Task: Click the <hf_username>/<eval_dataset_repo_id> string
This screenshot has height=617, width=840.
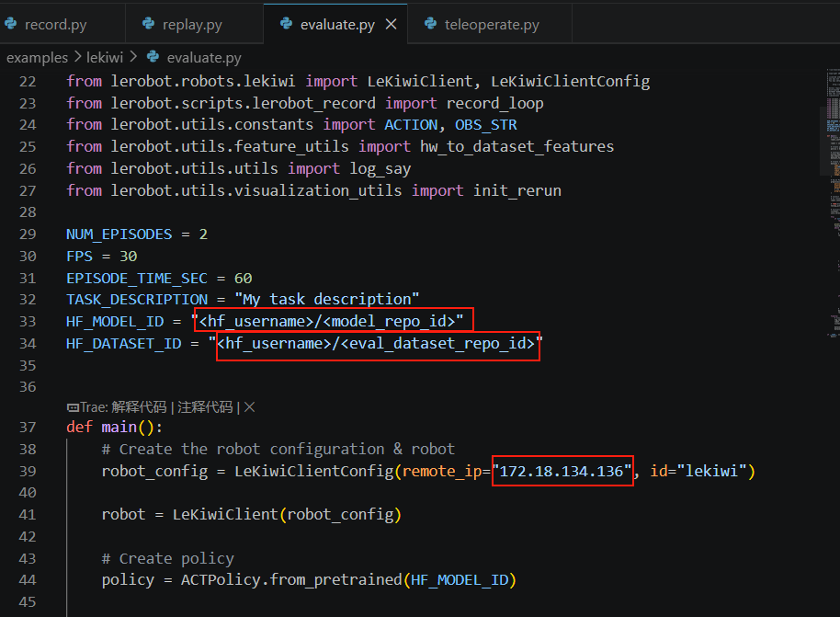Action: 376,343
